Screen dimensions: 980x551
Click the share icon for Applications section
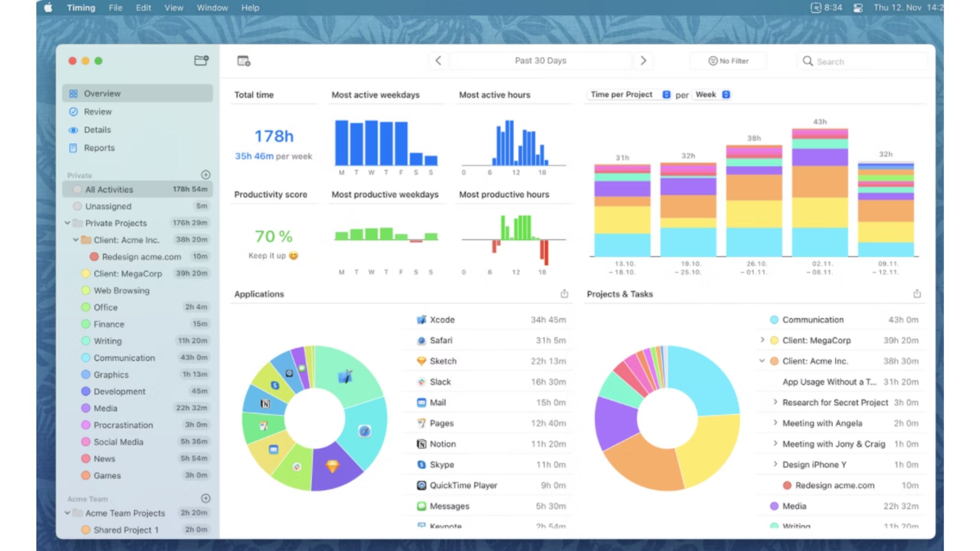point(564,294)
